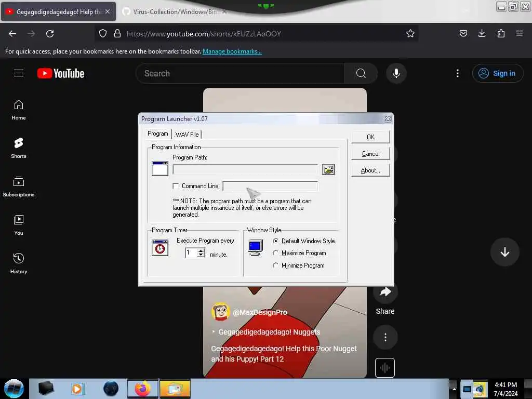The height and width of the screenshot is (399, 532).
Task: Open the Pocket save icon
Action: (463, 34)
